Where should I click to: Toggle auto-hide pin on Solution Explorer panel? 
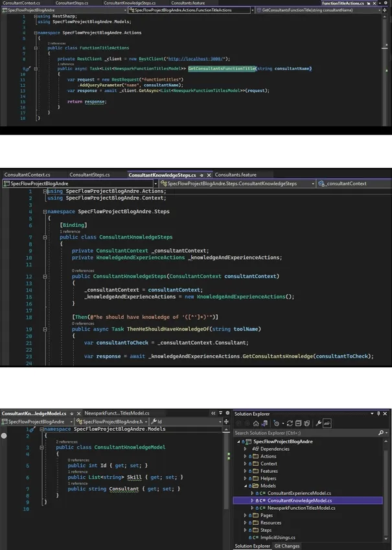[x=378, y=414]
